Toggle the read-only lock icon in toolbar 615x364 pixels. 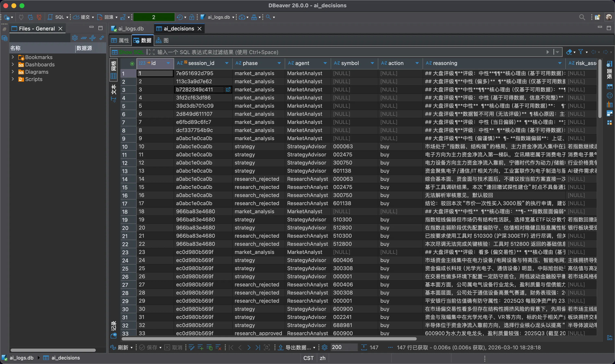tap(192, 17)
